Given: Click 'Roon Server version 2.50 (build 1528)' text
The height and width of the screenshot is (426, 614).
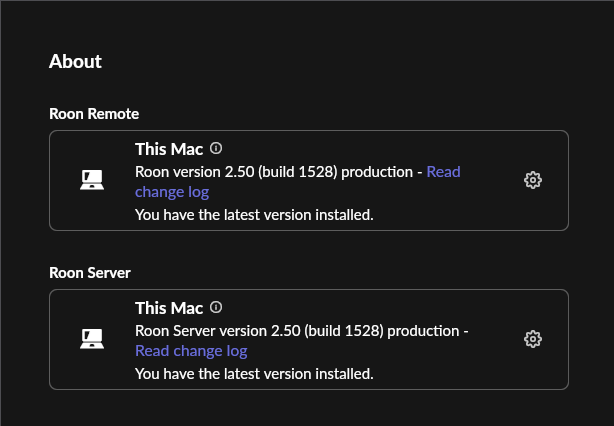Looking at the screenshot, I should click(x=259, y=331).
